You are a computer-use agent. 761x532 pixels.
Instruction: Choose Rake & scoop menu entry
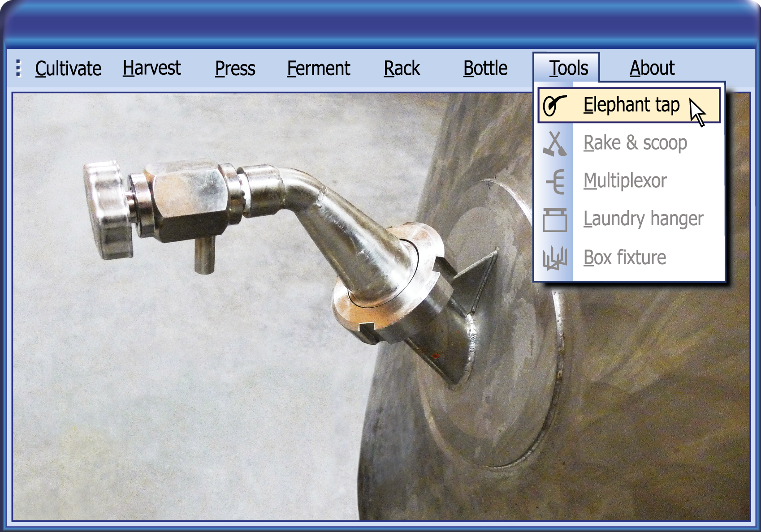point(629,143)
